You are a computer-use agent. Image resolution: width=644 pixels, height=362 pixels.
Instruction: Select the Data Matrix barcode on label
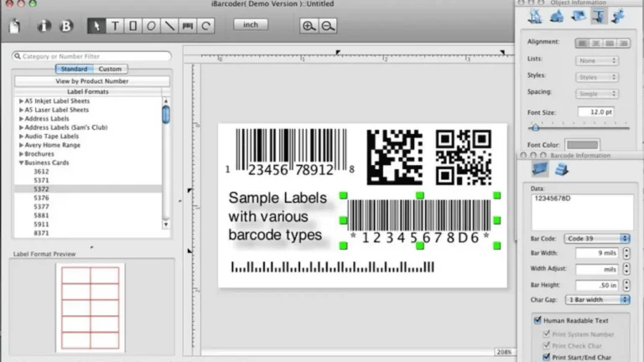(394, 158)
